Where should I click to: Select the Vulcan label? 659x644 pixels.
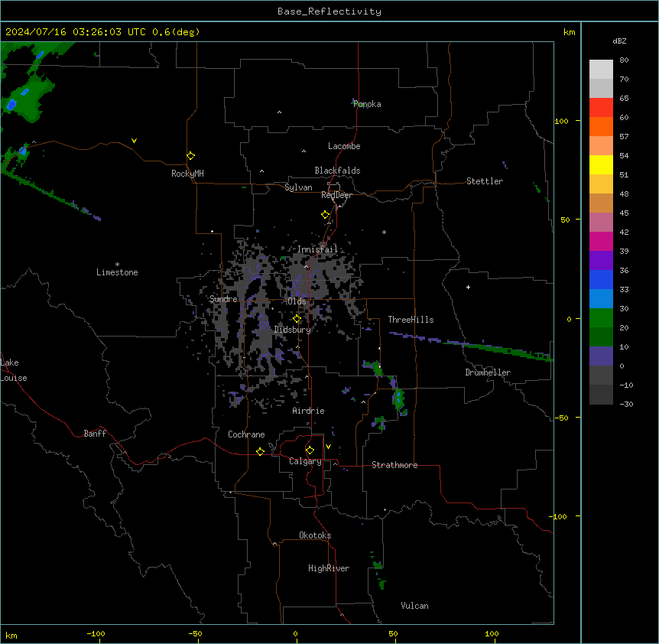[x=415, y=606]
